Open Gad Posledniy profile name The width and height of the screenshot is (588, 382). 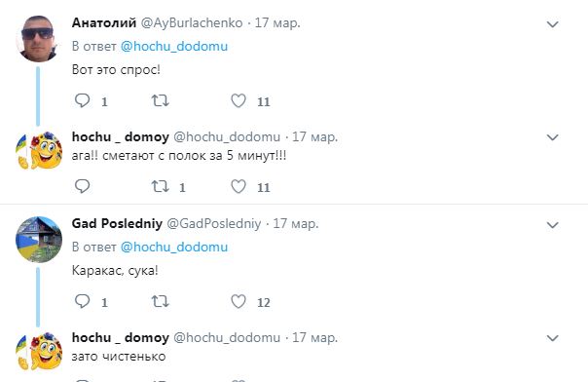tap(117, 224)
